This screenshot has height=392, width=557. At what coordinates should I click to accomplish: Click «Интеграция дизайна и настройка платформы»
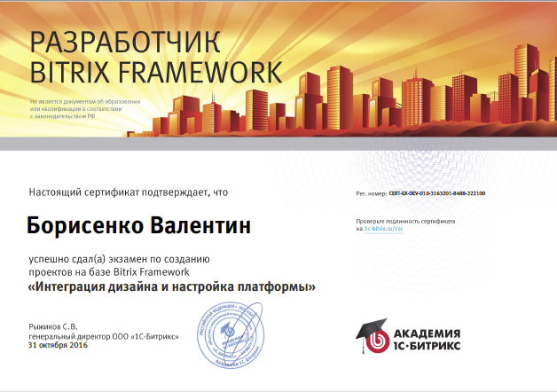[171, 286]
